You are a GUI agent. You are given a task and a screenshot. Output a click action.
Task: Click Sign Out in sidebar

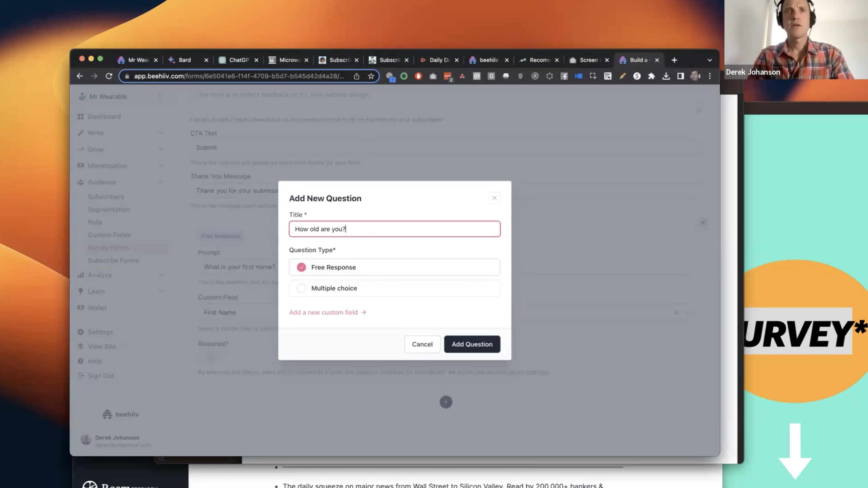[x=100, y=376]
